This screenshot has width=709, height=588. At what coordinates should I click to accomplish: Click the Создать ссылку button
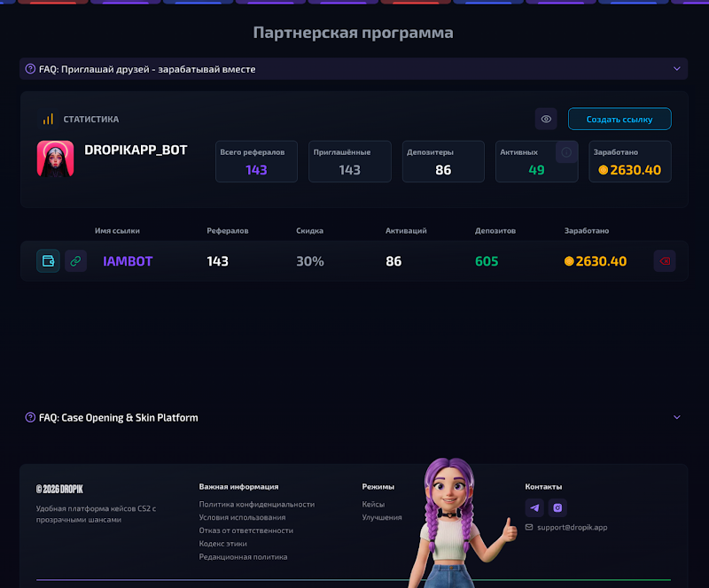pos(619,119)
